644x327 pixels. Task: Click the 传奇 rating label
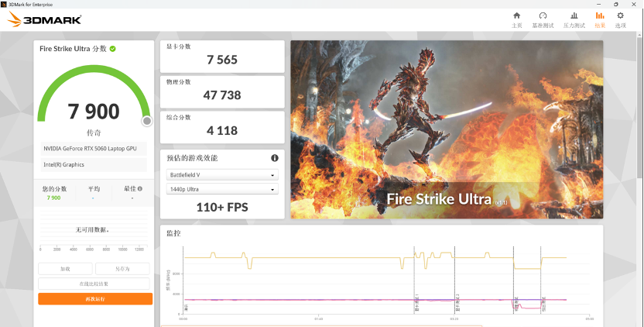[x=94, y=133]
